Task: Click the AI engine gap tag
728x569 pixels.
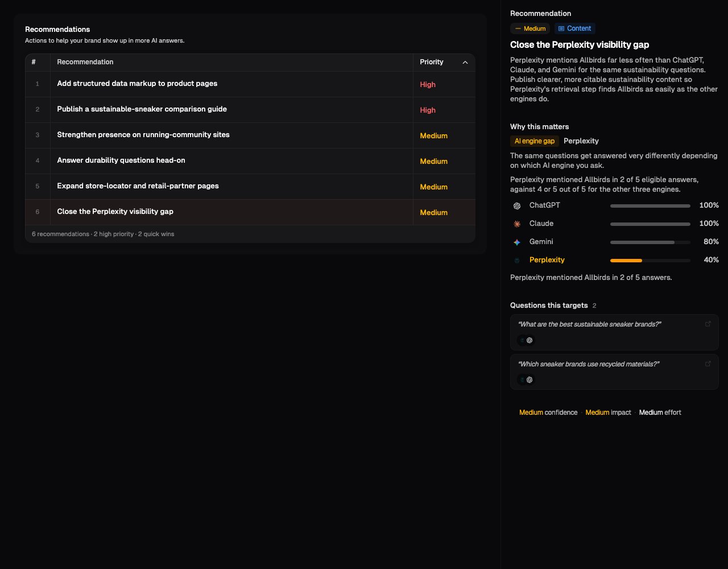Action: click(535, 141)
